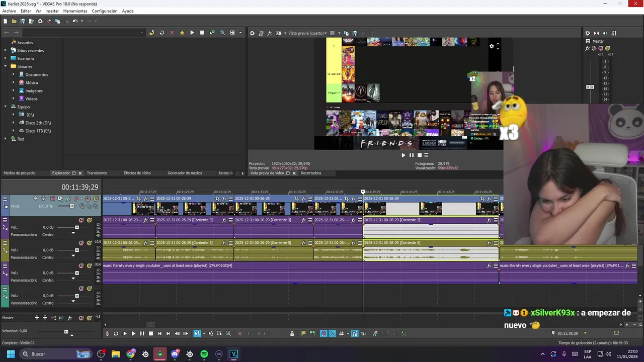Click Record microphone button in transport

pos(107,333)
